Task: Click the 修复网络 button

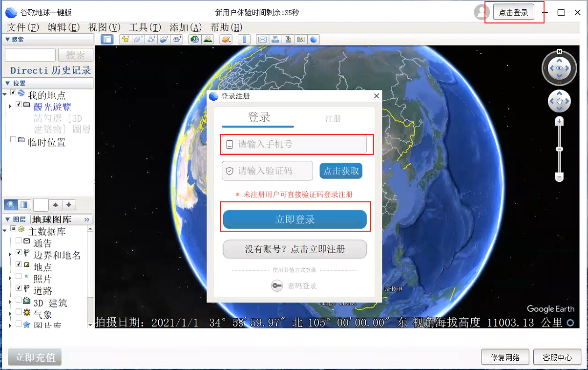Action: (x=505, y=357)
